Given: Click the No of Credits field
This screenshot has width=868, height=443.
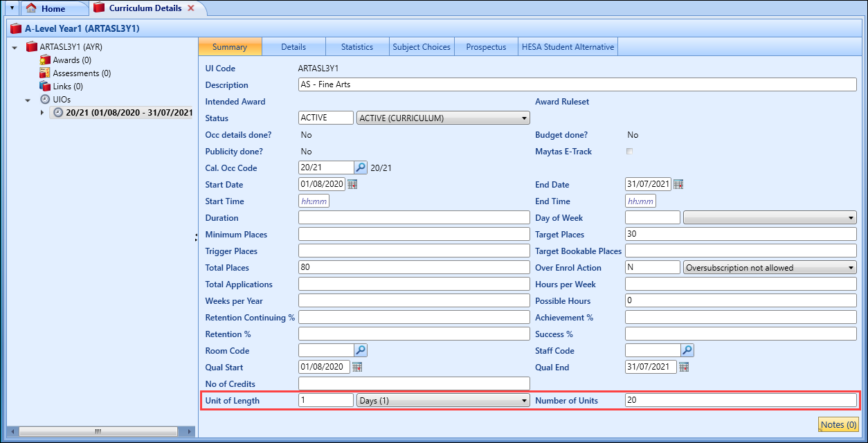Looking at the screenshot, I should click(414, 383).
